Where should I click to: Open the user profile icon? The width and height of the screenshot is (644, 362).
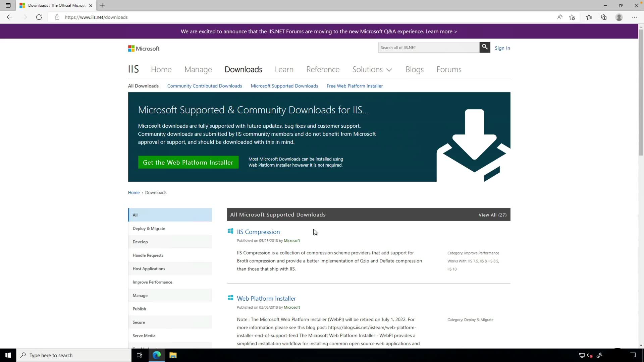coord(619,17)
